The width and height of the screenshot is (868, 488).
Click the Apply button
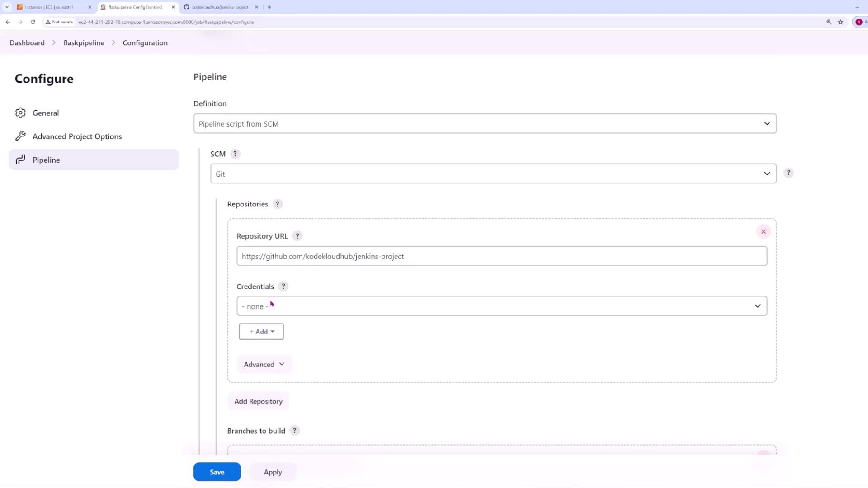coord(273,472)
